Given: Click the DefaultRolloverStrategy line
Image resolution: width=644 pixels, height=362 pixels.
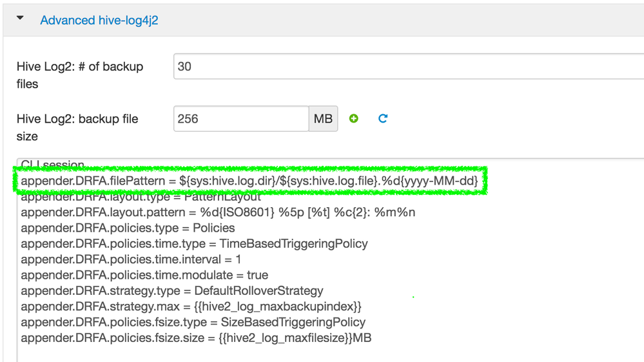Looking at the screenshot, I should coord(172,290).
